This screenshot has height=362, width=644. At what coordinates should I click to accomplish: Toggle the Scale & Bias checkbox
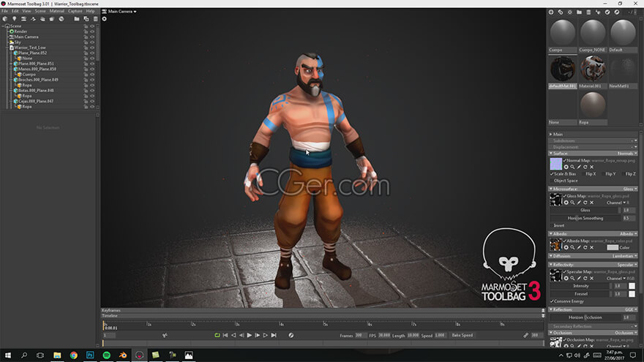[552, 174]
